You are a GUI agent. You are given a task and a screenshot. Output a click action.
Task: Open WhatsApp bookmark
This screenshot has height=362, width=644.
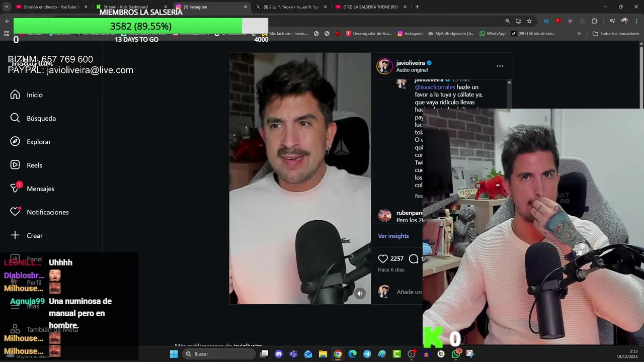click(493, 34)
